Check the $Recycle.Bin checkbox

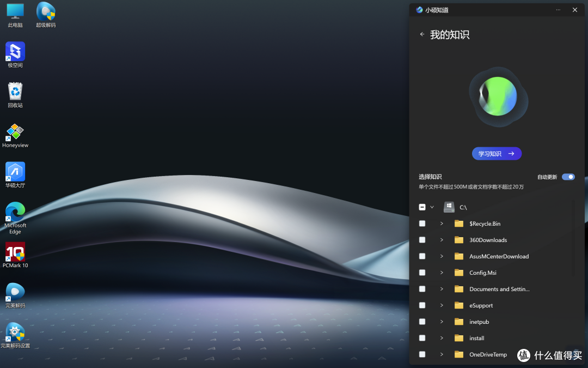click(x=422, y=224)
